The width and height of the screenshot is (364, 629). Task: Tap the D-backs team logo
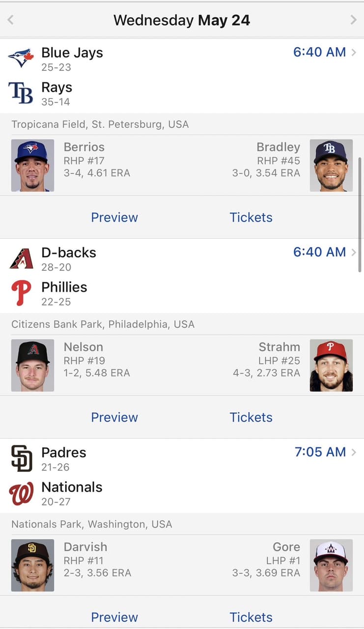21,258
